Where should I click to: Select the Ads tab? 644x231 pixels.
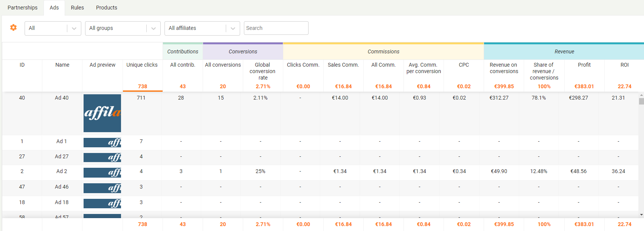point(54,8)
